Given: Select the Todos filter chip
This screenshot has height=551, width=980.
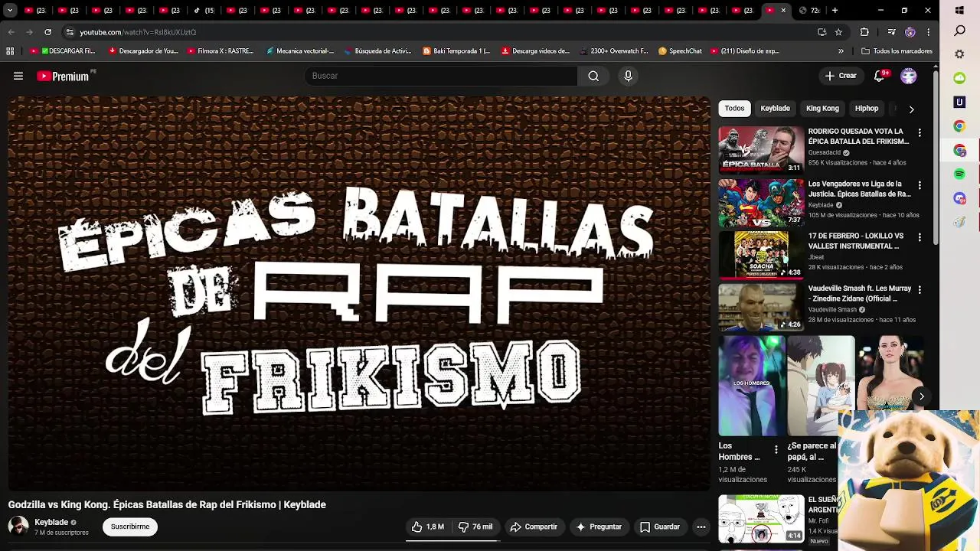Looking at the screenshot, I should click(734, 109).
